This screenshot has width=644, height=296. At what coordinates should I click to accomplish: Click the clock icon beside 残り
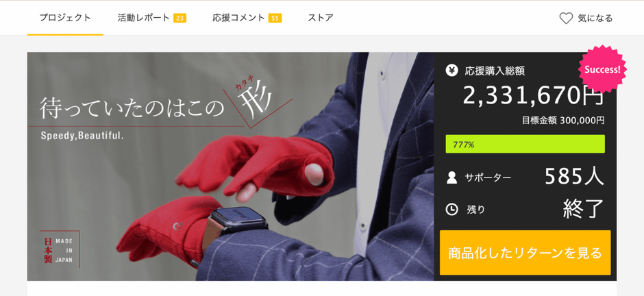pos(451,210)
